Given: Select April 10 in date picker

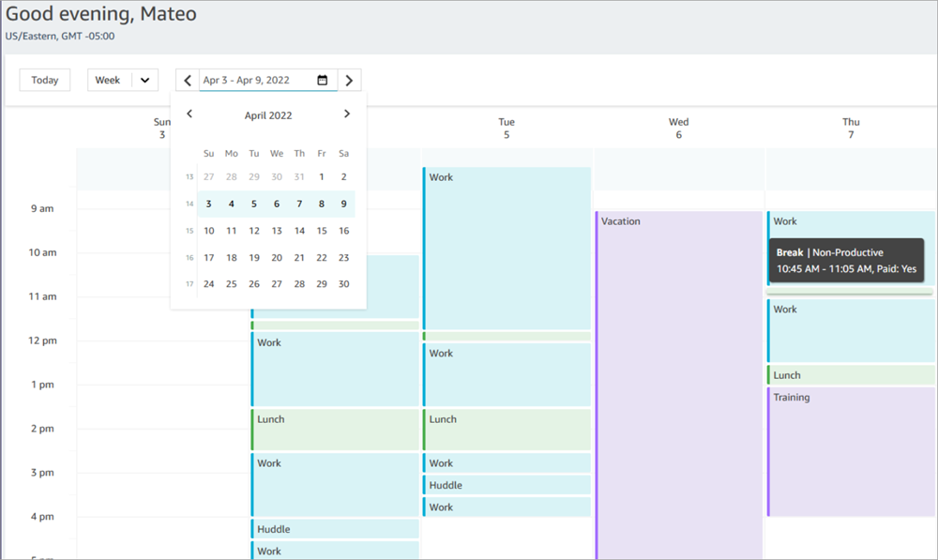Looking at the screenshot, I should (x=209, y=231).
